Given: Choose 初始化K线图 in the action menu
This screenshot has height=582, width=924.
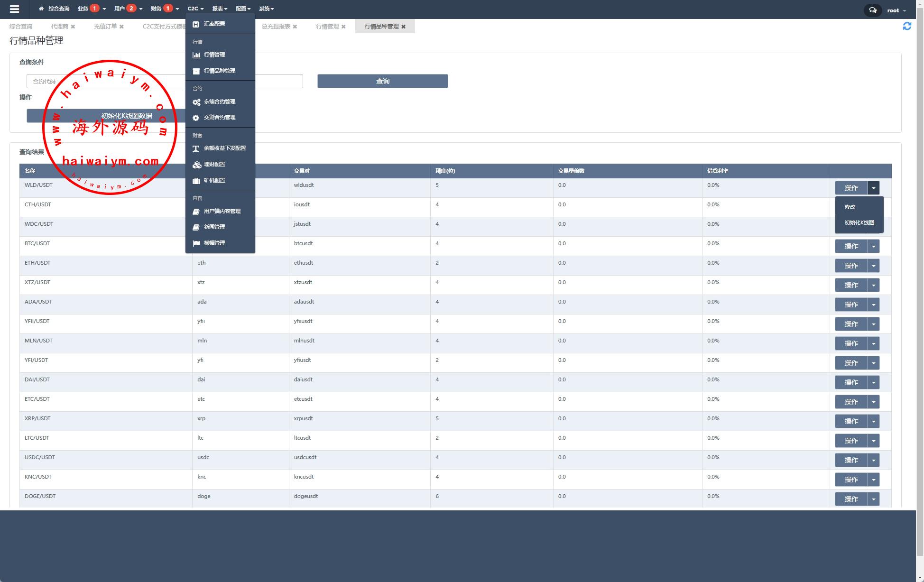Looking at the screenshot, I should [x=859, y=222].
